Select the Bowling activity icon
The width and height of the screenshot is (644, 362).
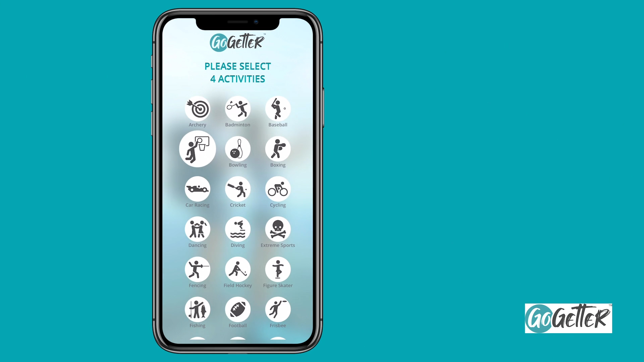[x=237, y=149]
